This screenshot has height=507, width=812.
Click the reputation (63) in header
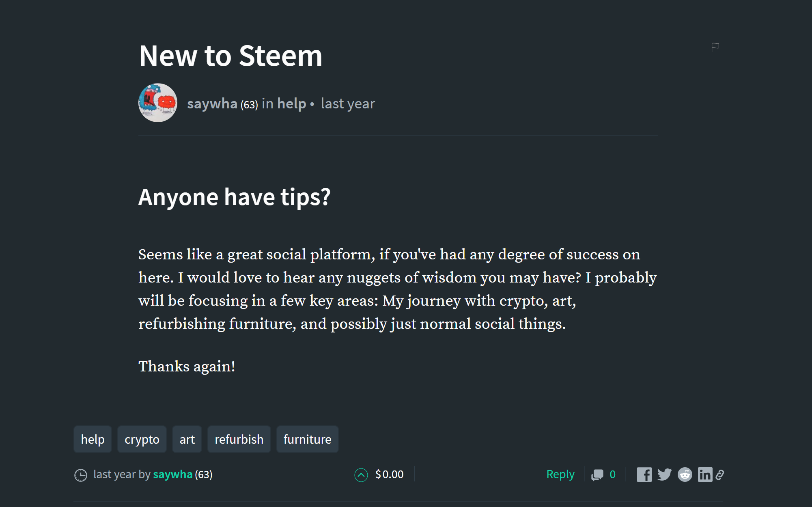[x=249, y=105]
